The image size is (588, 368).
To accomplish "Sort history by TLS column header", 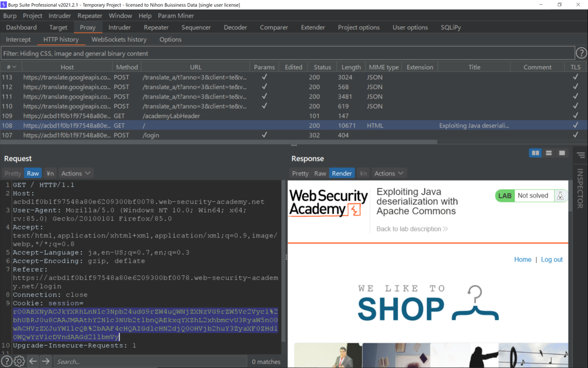I will (576, 67).
